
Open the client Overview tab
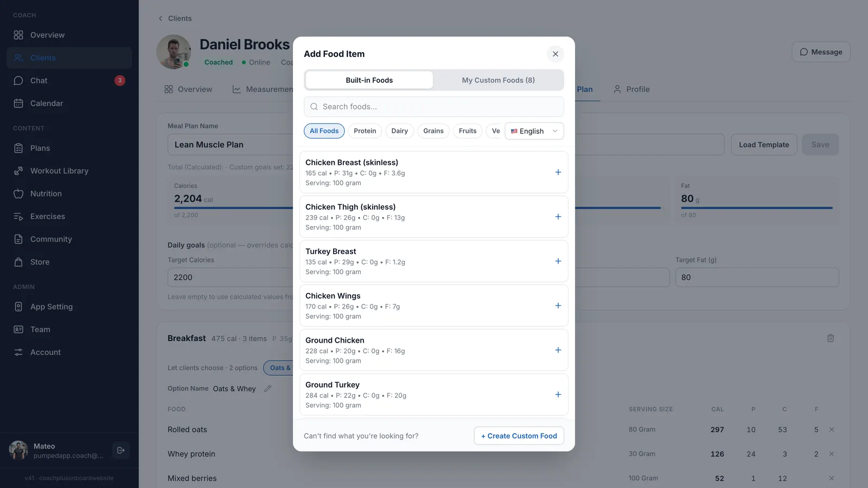point(188,89)
